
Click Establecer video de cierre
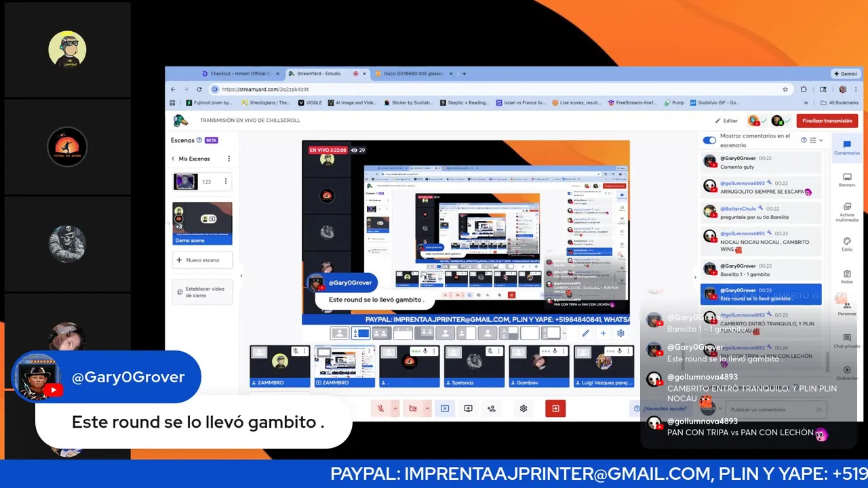[202, 291]
